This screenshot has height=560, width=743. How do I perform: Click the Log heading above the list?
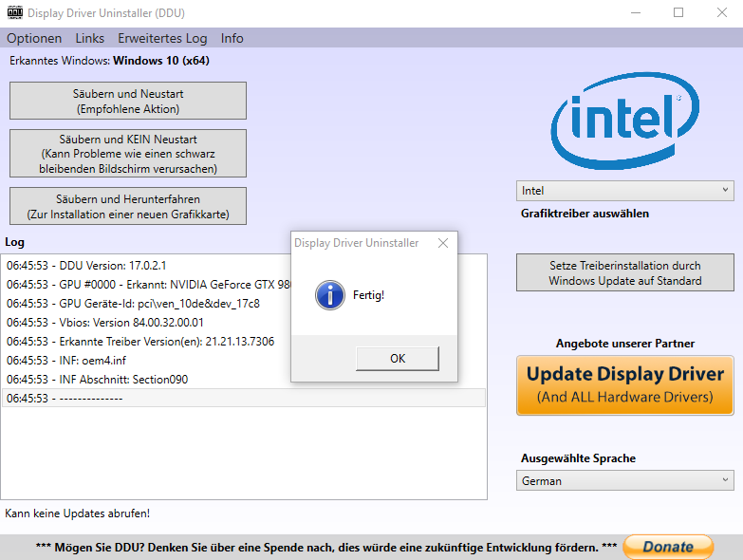[14, 242]
